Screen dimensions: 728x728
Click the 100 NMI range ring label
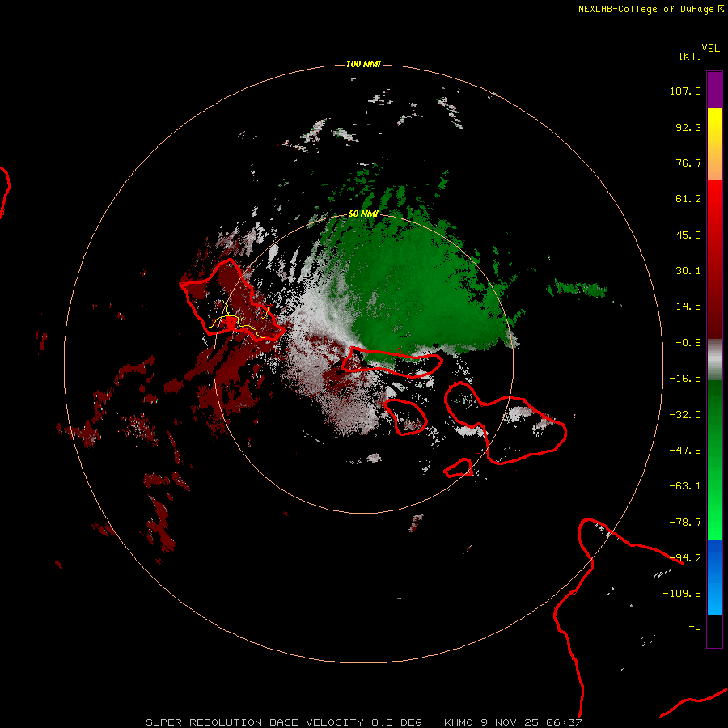point(363,64)
